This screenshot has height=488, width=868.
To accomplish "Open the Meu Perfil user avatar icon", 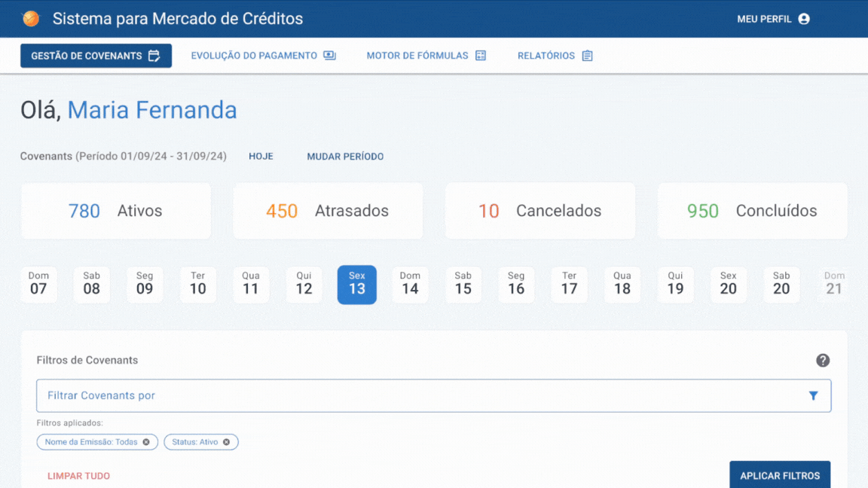I will point(804,19).
